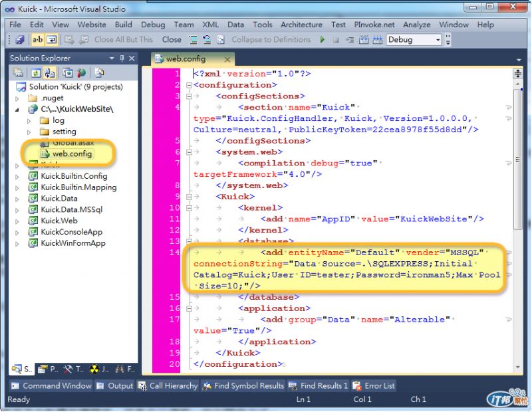Click editor scrollbar down arrow
This screenshot has width=532, height=412.
[518, 367]
